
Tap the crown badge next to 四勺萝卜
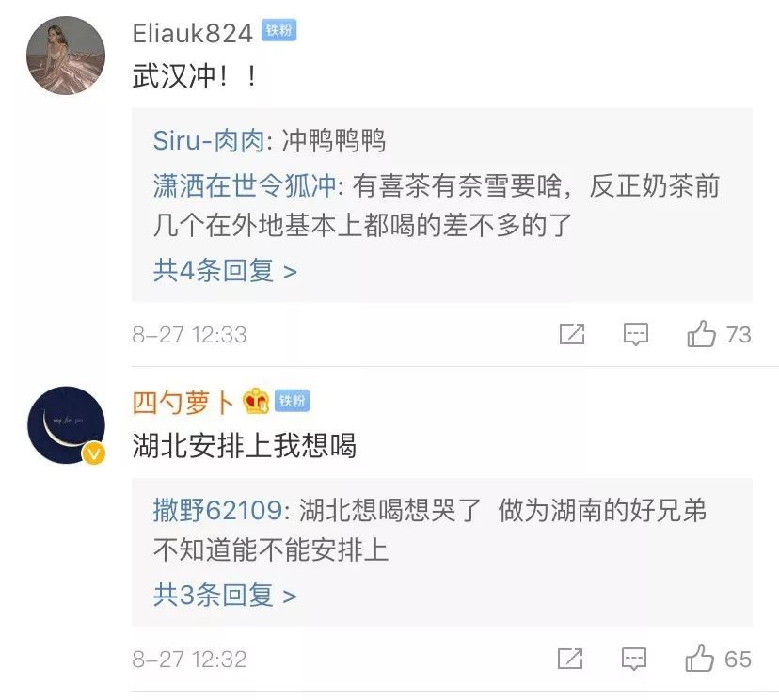[x=256, y=402]
